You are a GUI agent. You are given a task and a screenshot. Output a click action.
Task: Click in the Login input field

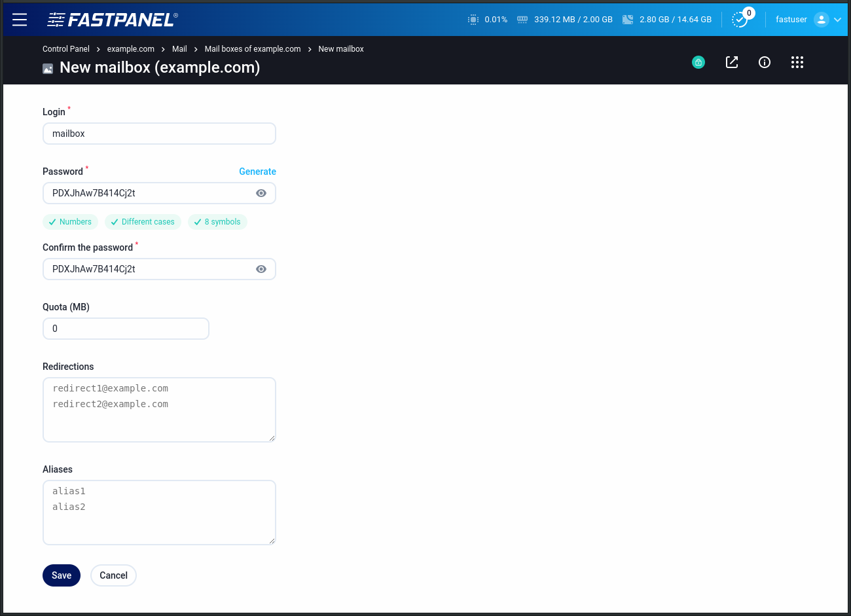[159, 134]
